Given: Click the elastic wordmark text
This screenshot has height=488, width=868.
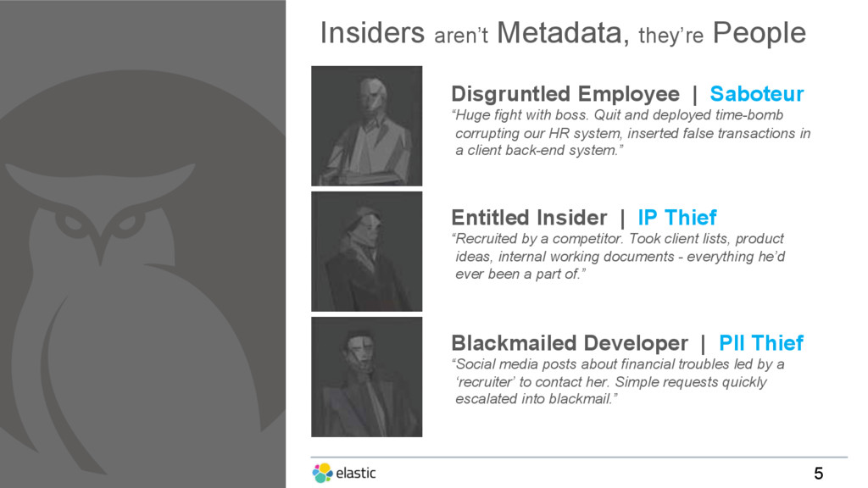Looking at the screenshot, I should coord(356,473).
